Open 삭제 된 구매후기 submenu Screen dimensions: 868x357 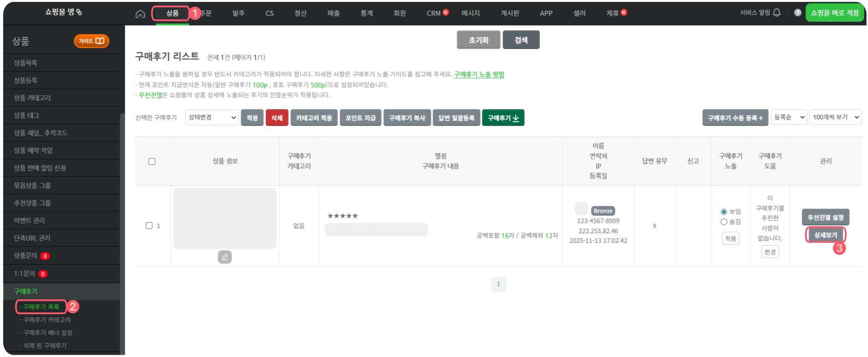pyautogui.click(x=45, y=345)
